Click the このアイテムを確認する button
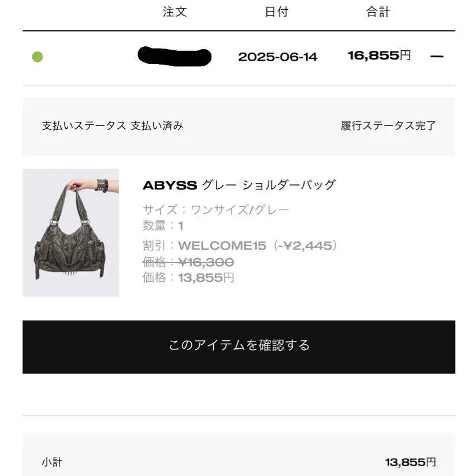The width and height of the screenshot is (476, 476). pyautogui.click(x=239, y=347)
